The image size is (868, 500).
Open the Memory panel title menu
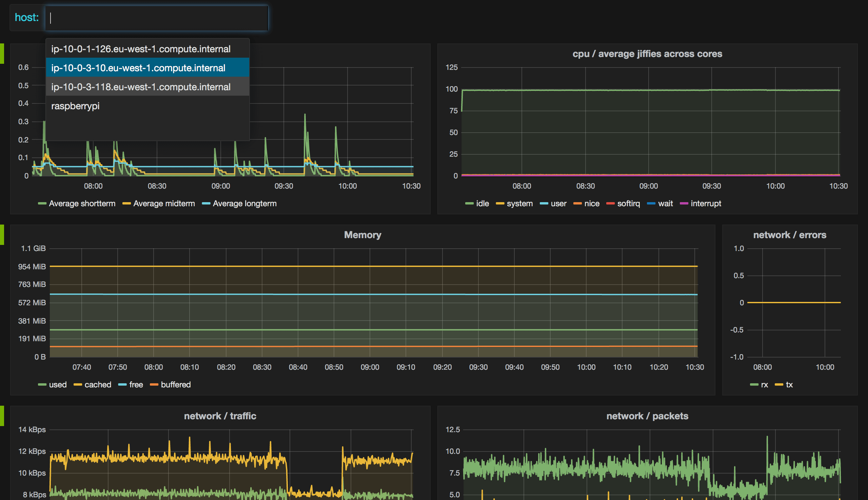362,235
